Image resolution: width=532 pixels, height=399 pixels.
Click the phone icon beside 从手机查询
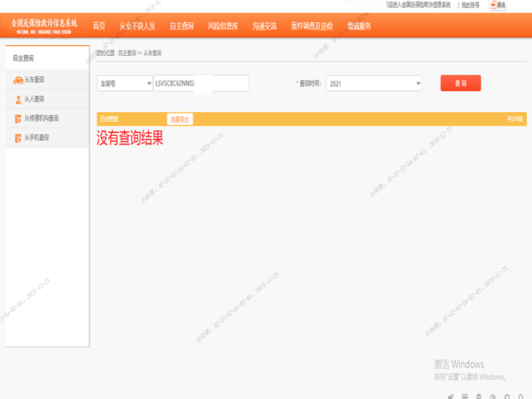[18, 137]
